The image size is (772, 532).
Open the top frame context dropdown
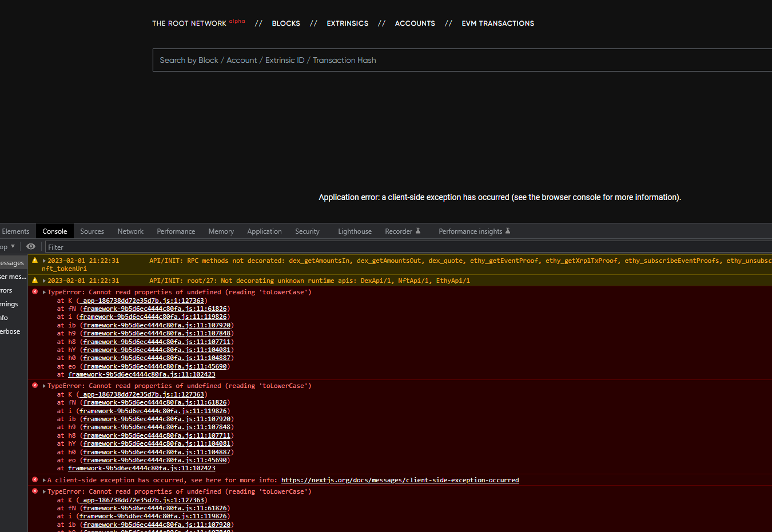pyautogui.click(x=8, y=246)
